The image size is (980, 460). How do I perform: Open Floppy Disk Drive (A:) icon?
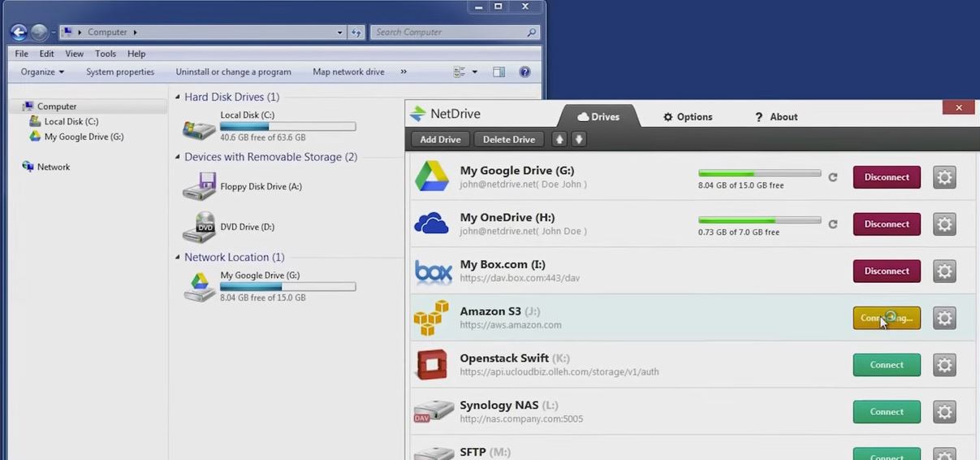click(x=199, y=186)
